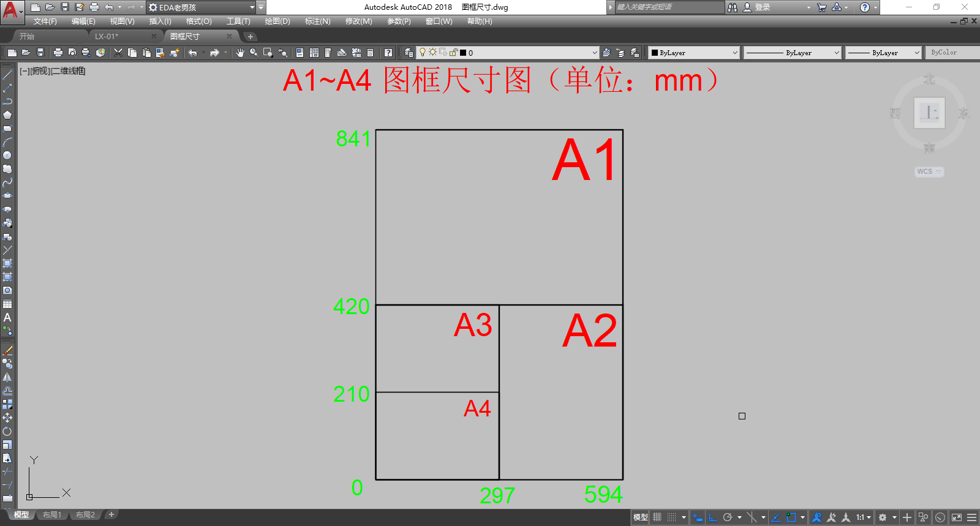
Task: Toggle 2D object snap in status bar
Action: (x=791, y=517)
